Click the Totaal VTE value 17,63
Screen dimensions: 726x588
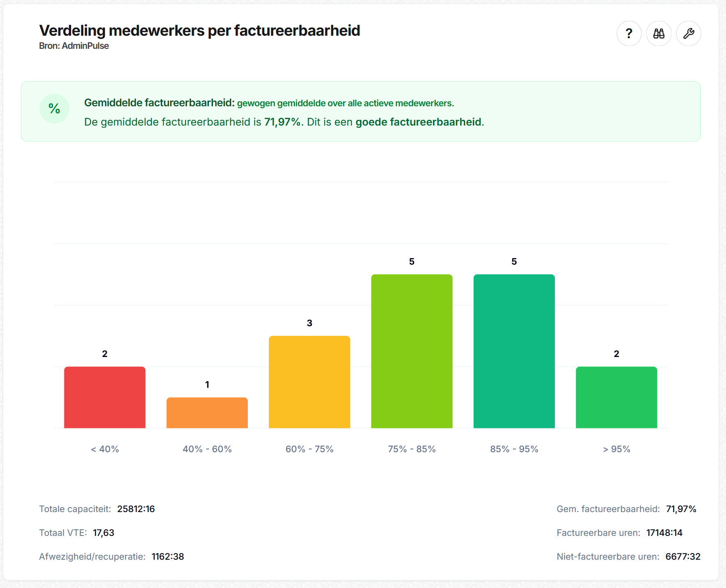pyautogui.click(x=103, y=533)
